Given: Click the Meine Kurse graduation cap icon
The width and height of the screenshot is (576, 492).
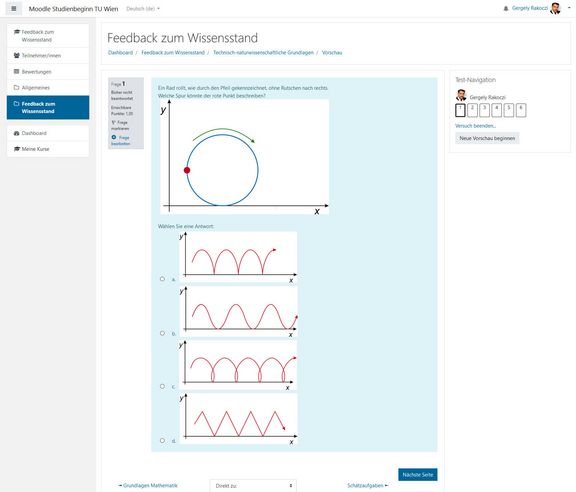Looking at the screenshot, I should (17, 149).
